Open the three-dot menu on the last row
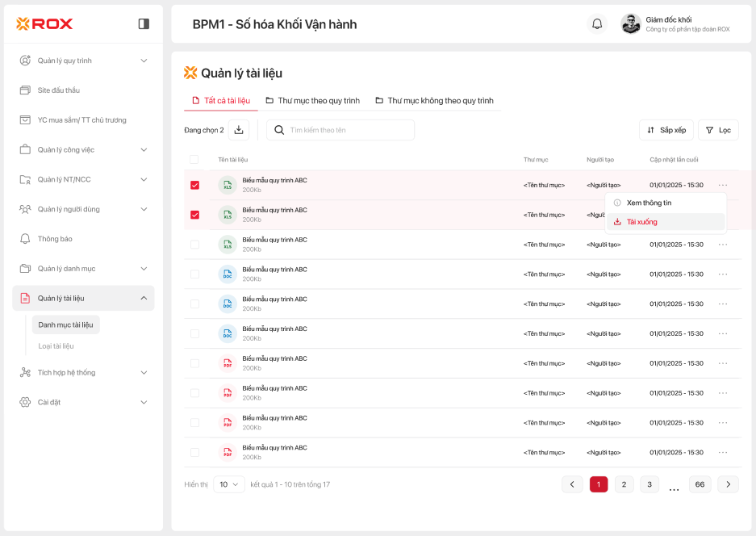Viewport: 756px width, 536px height. pos(723,452)
